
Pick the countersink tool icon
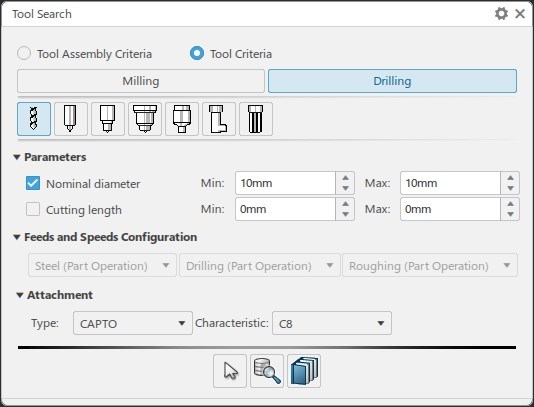[x=145, y=119]
